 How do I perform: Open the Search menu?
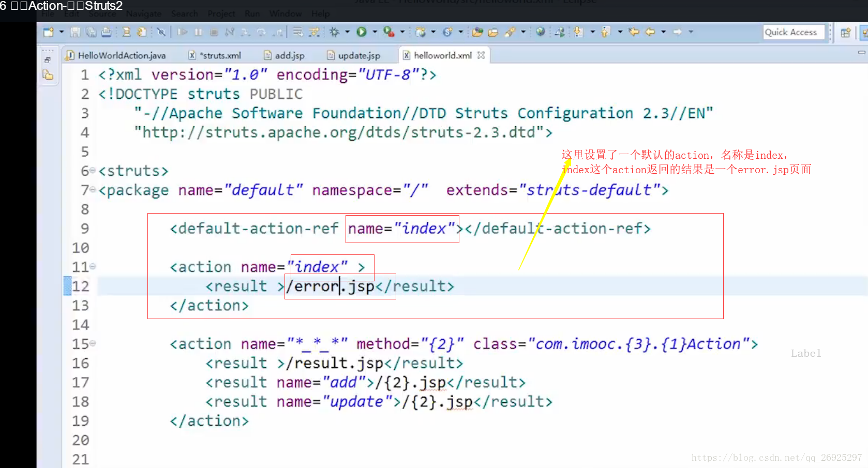pos(184,14)
